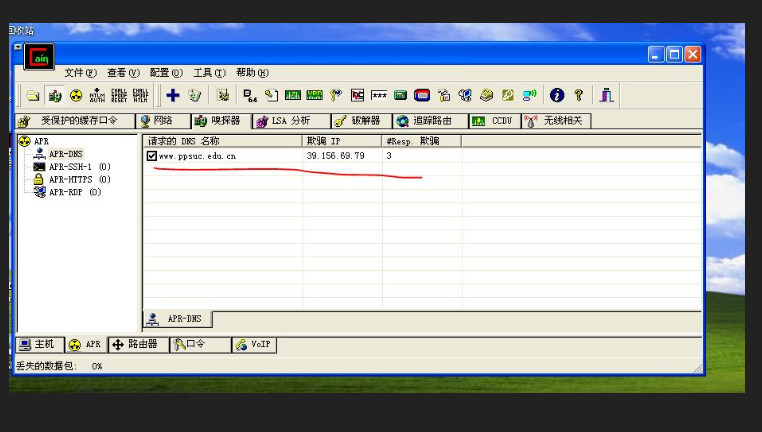Switch to the bottom APR tab
The width and height of the screenshot is (762, 432).
pos(86,345)
